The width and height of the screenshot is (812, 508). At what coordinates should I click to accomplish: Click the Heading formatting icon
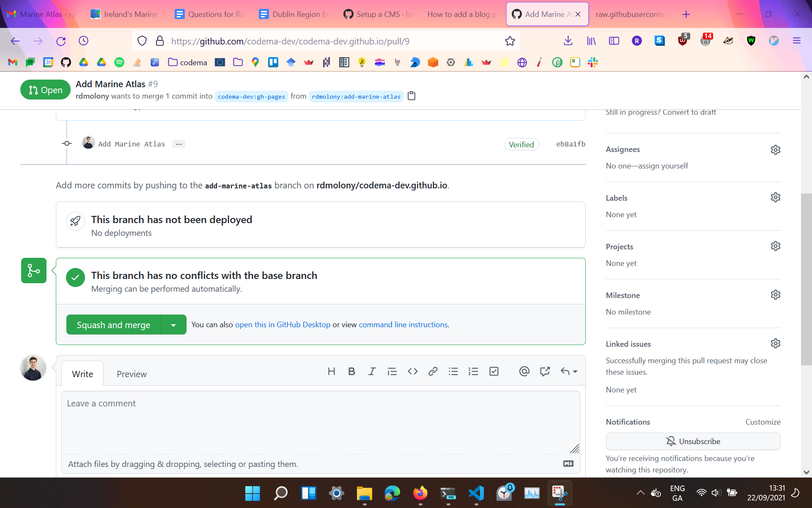coord(331,371)
